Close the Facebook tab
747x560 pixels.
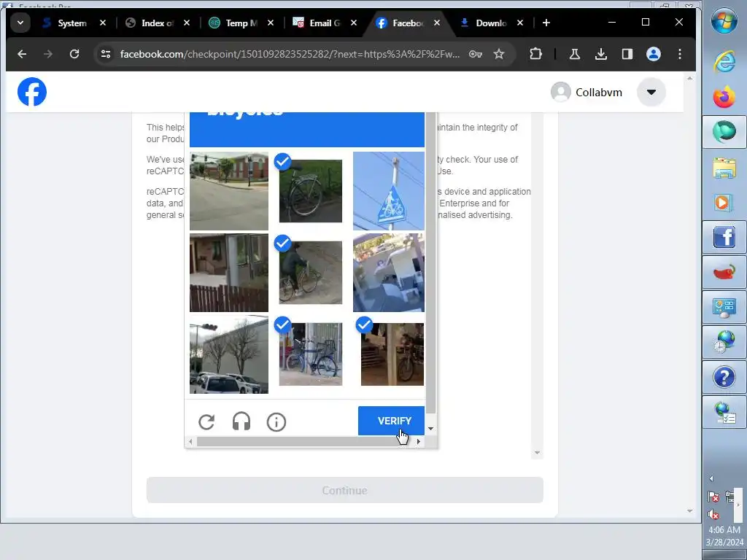point(437,23)
